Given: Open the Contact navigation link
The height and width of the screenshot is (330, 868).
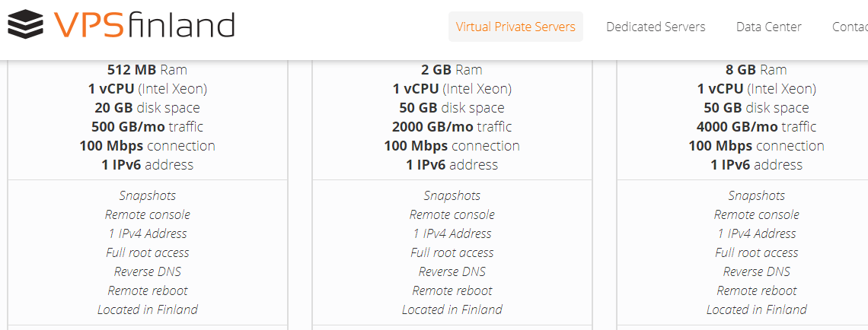Looking at the screenshot, I should 850,27.
